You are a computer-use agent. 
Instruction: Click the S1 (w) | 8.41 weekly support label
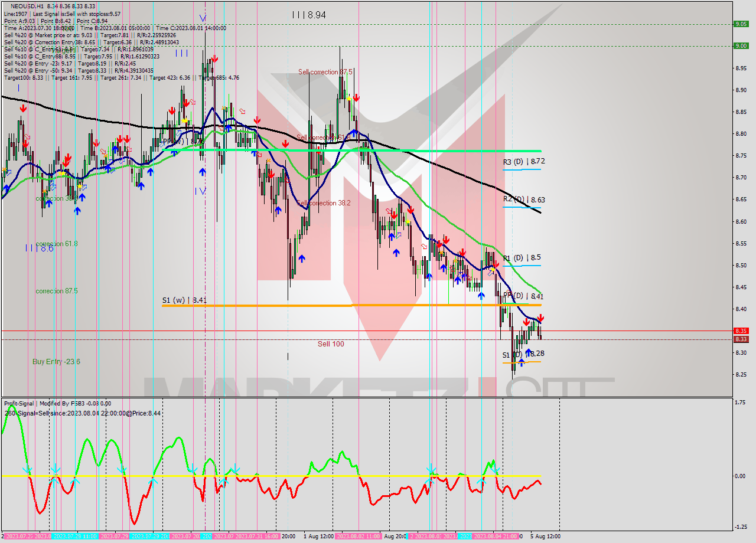click(x=184, y=300)
